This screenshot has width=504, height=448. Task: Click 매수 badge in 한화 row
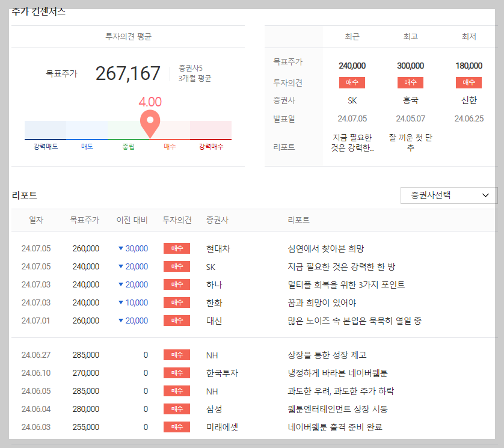pyautogui.click(x=177, y=302)
